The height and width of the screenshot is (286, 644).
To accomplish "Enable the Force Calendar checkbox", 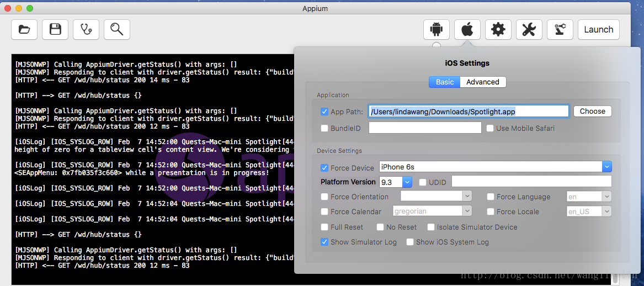I will (324, 211).
